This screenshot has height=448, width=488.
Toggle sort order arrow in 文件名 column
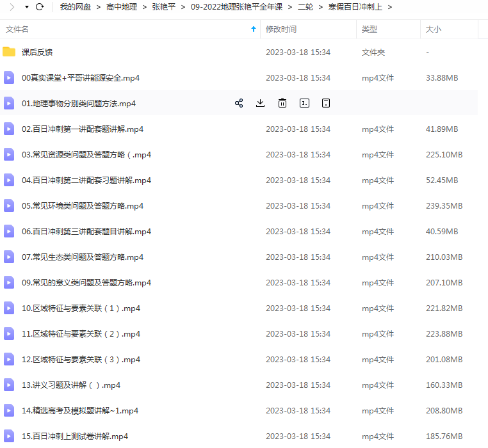pos(254,29)
